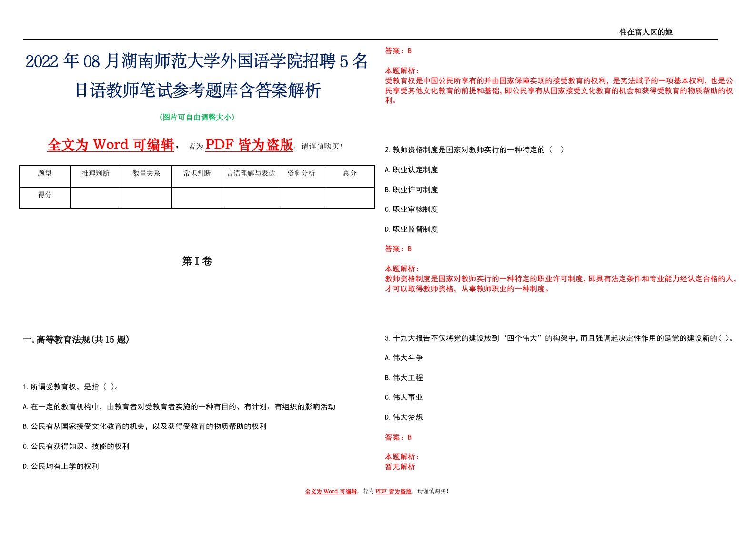Viewport: 756px width, 534px height.
Task: Select option A.职业认定制度
Action: click(412, 170)
